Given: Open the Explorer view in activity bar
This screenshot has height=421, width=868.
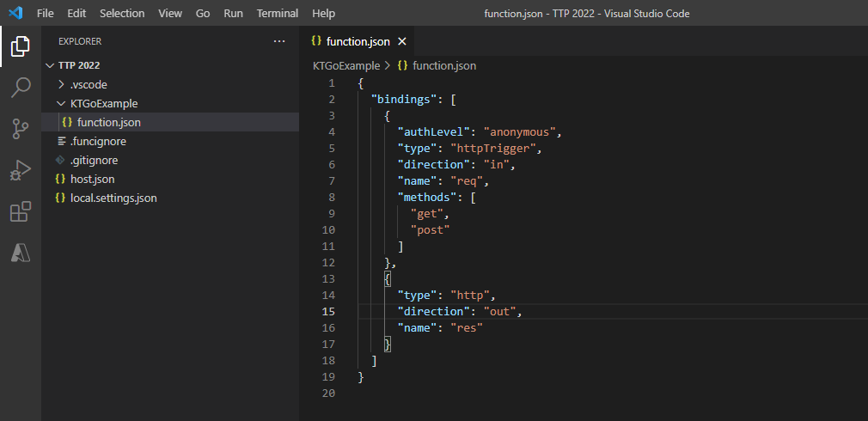Looking at the screenshot, I should pos(21,46).
